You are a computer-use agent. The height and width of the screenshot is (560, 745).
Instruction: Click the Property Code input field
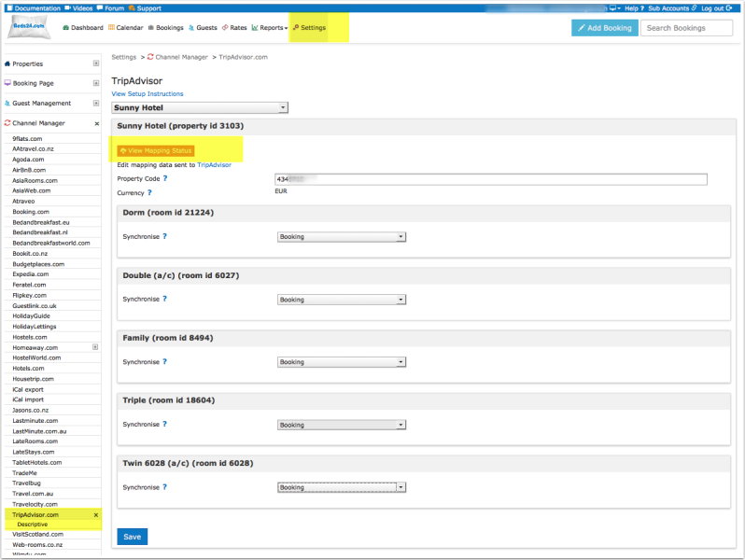tap(491, 179)
